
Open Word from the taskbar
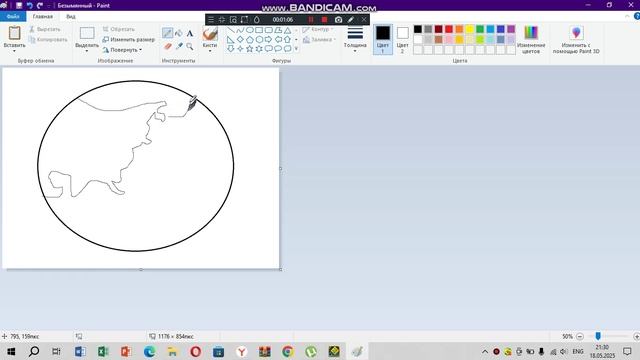(x=80, y=351)
